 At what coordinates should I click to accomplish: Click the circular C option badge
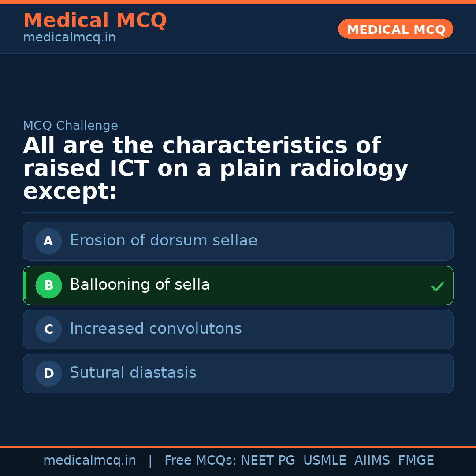click(48, 329)
